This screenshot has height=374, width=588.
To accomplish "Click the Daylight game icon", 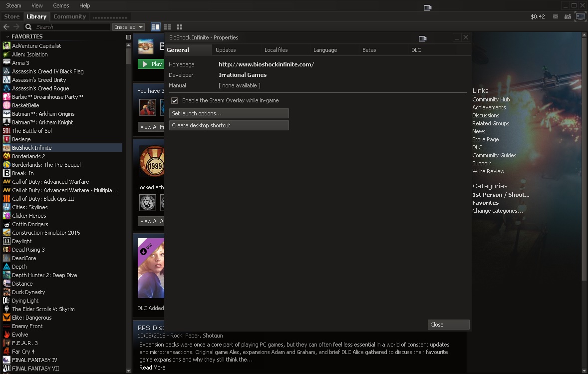I will tap(6, 241).
